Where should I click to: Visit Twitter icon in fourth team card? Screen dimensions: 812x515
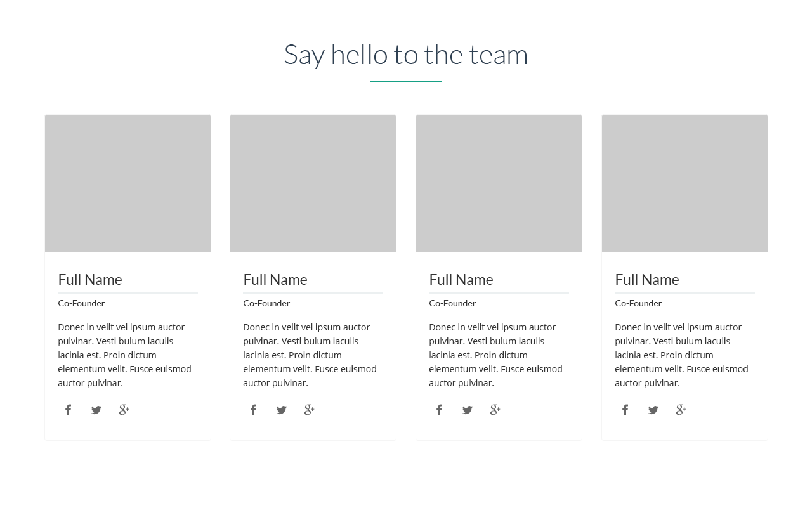click(x=653, y=410)
